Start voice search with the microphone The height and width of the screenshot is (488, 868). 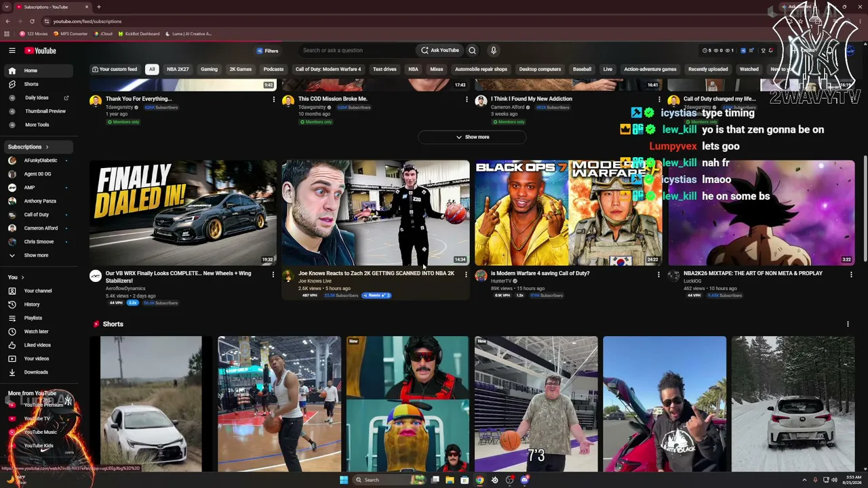(x=494, y=50)
